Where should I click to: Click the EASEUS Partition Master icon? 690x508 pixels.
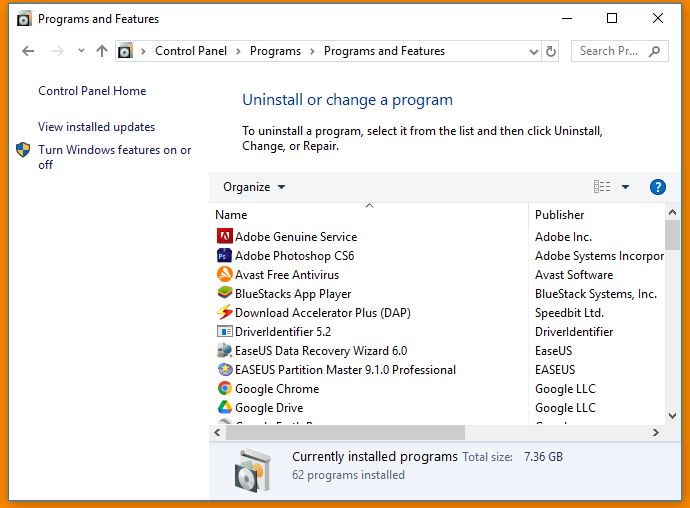tap(224, 369)
